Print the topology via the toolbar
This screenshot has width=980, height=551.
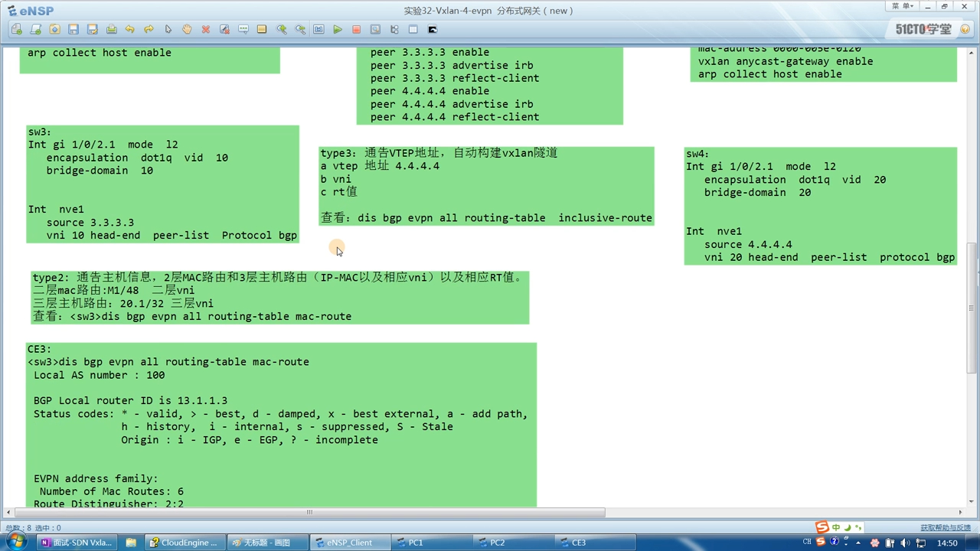[x=111, y=29]
